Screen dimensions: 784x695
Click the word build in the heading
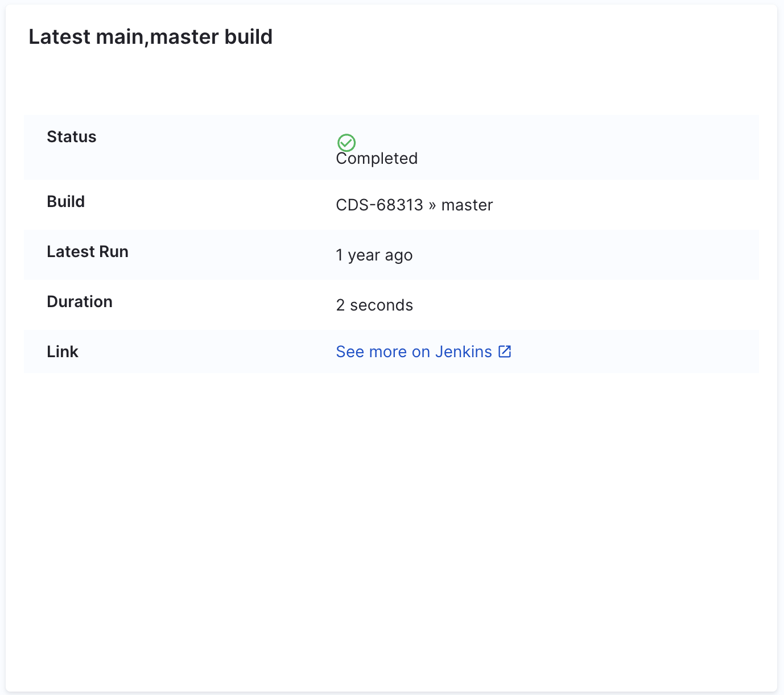(249, 37)
